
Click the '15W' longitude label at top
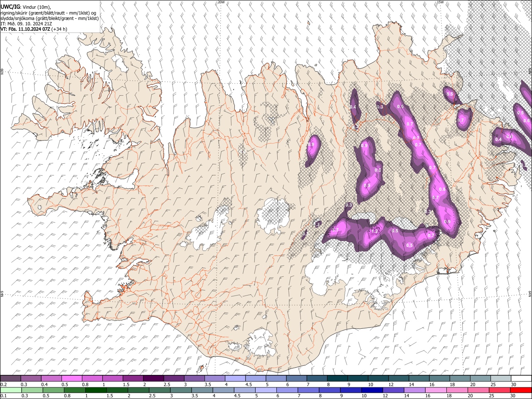(x=440, y=2)
